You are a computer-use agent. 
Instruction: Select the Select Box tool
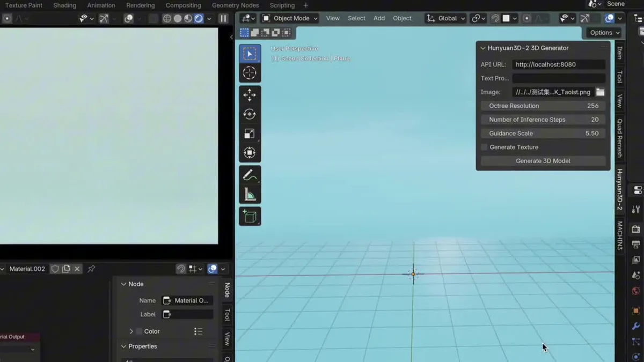tap(250, 54)
